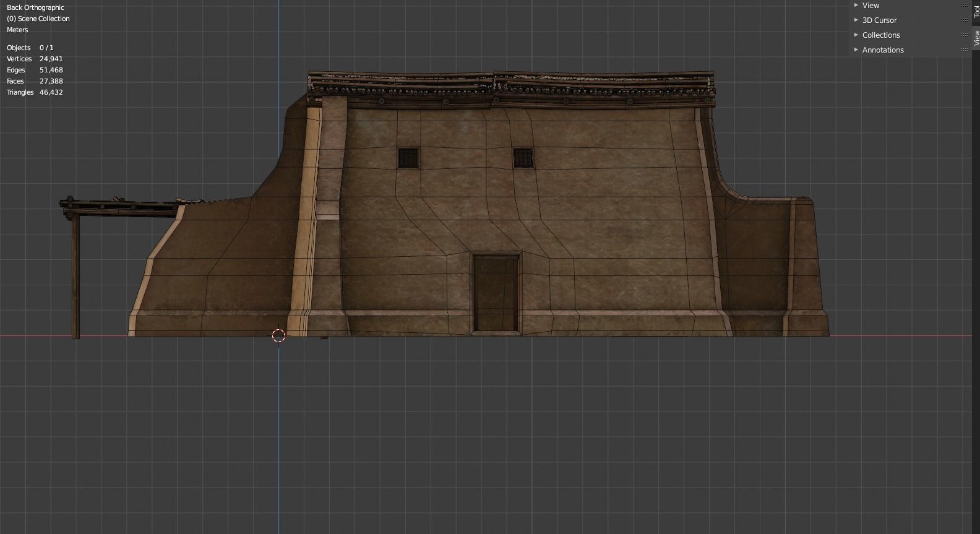Screen dimensions: 980x534
Task: Select the right barred window on the wall
Action: click(523, 158)
